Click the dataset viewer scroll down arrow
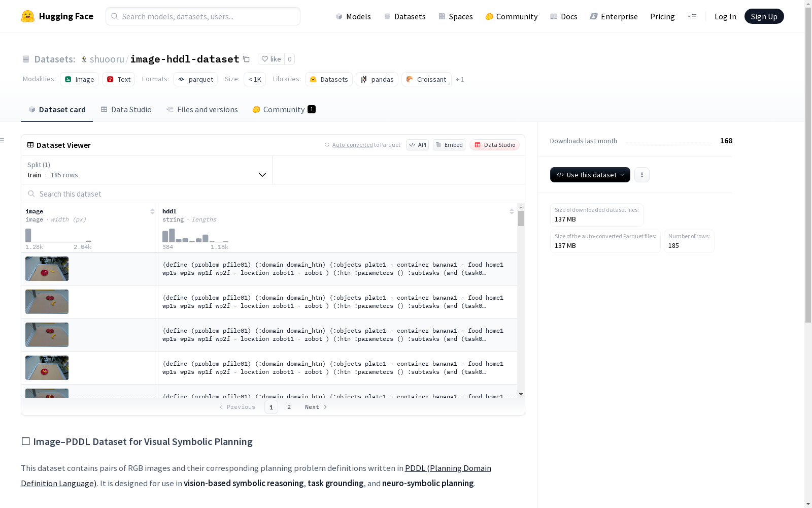 521,394
